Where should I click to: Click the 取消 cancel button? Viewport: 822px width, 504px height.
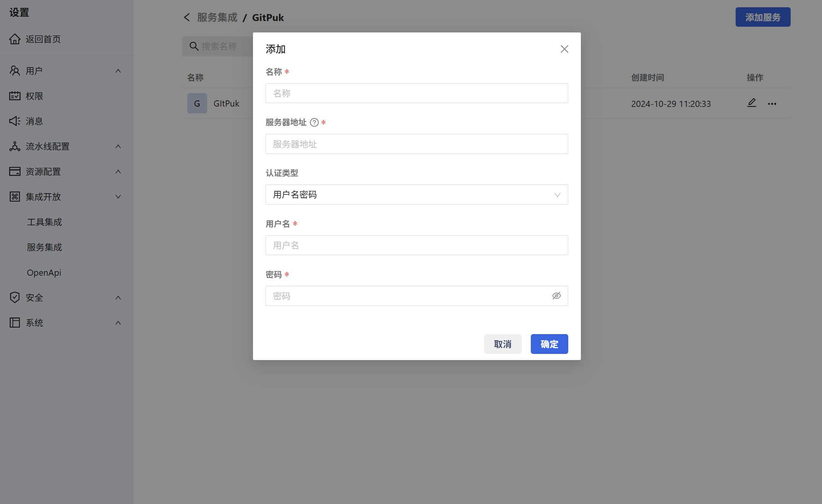pos(503,344)
